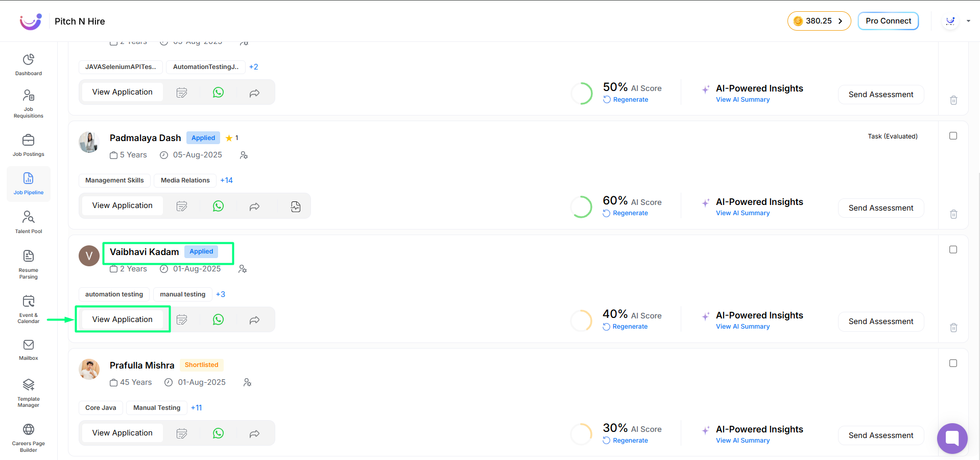Open the 380.25 credits balance pill

click(x=819, y=21)
